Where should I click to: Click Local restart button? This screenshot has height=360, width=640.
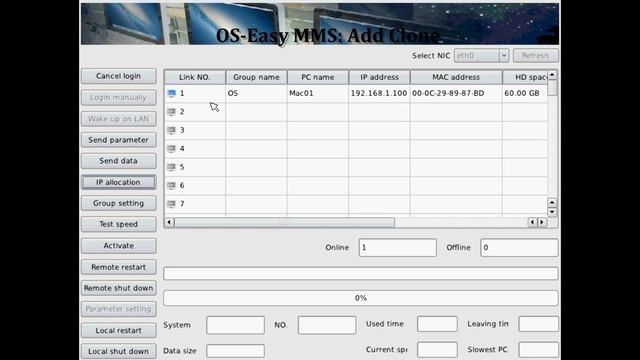pyautogui.click(x=118, y=331)
